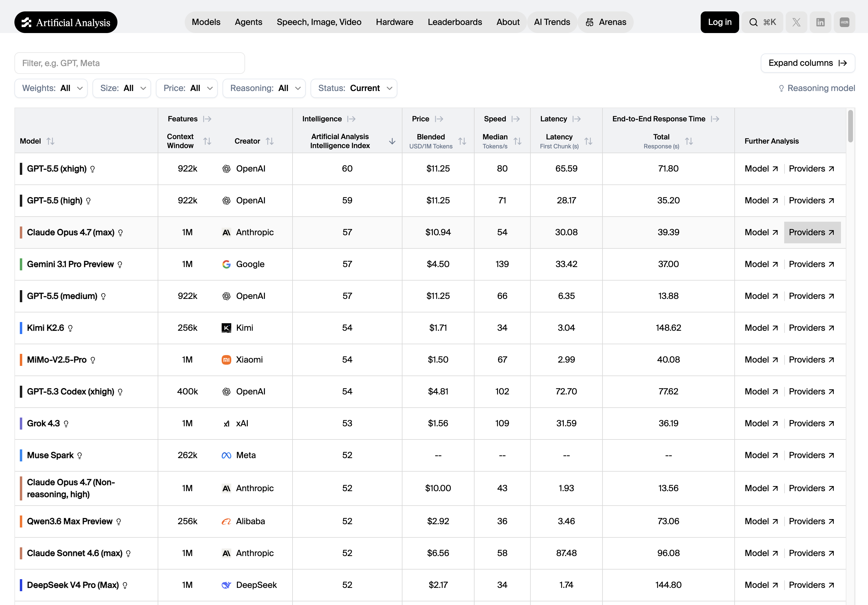Image resolution: width=868 pixels, height=605 pixels.
Task: Click the rightmost header icon after LinkedIn
Action: point(845,22)
